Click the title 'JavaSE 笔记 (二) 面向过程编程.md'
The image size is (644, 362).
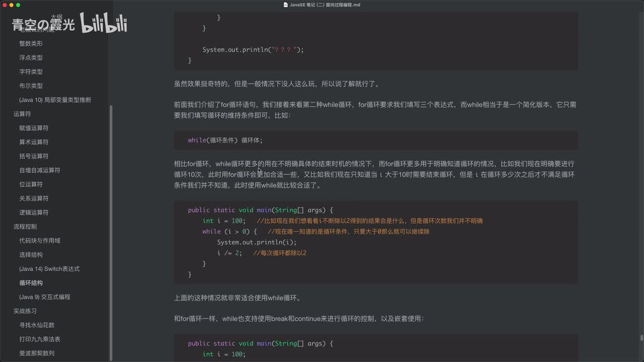[325, 5]
